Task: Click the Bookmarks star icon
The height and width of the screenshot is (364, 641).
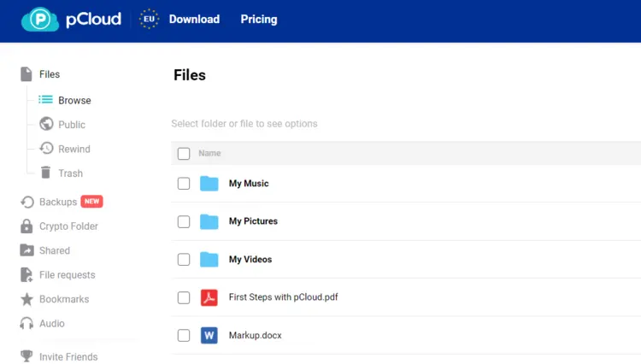Action: pos(27,299)
